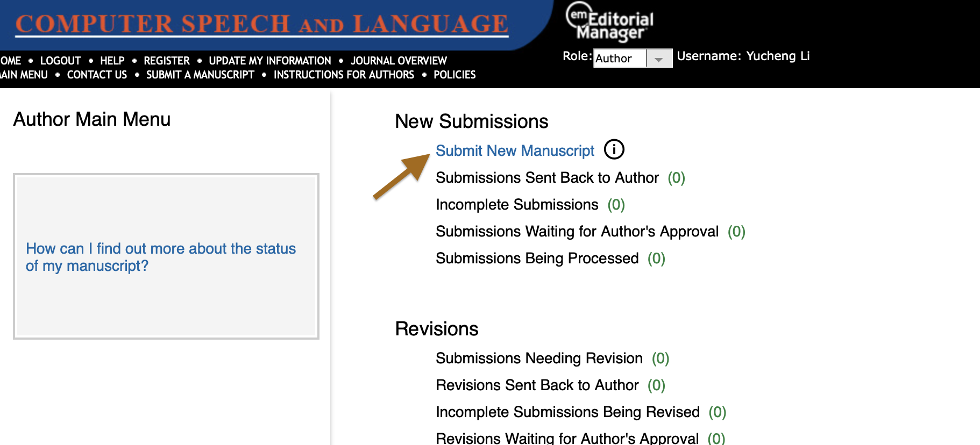View Incomplete Submissions list

pyautogui.click(x=517, y=205)
